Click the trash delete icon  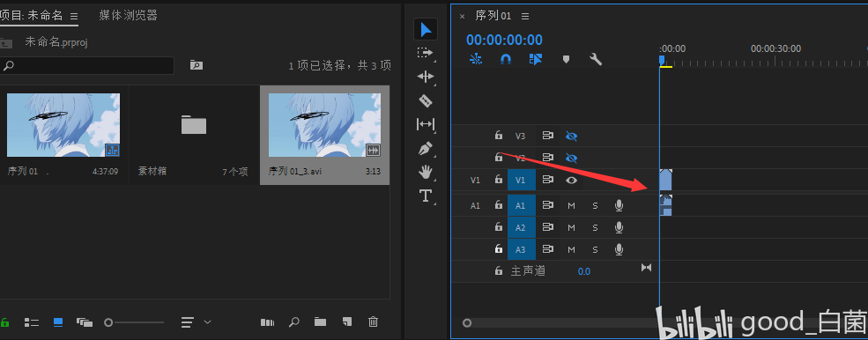(x=373, y=322)
